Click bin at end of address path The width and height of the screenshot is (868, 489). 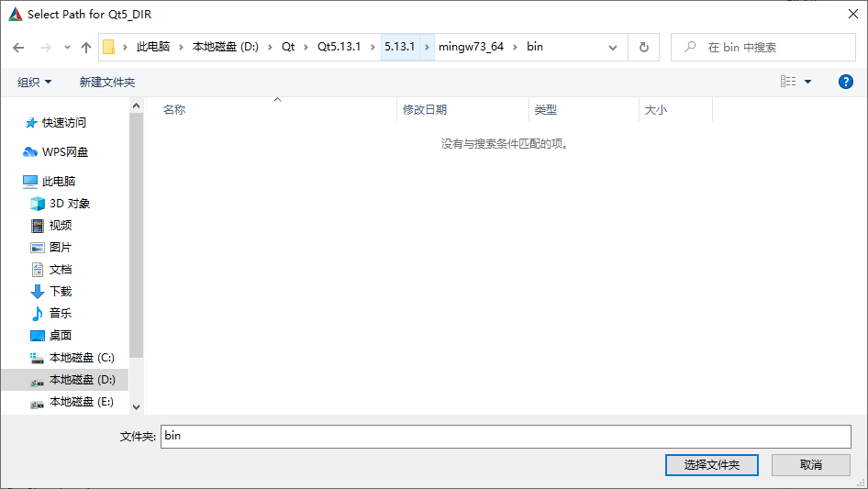pos(535,47)
